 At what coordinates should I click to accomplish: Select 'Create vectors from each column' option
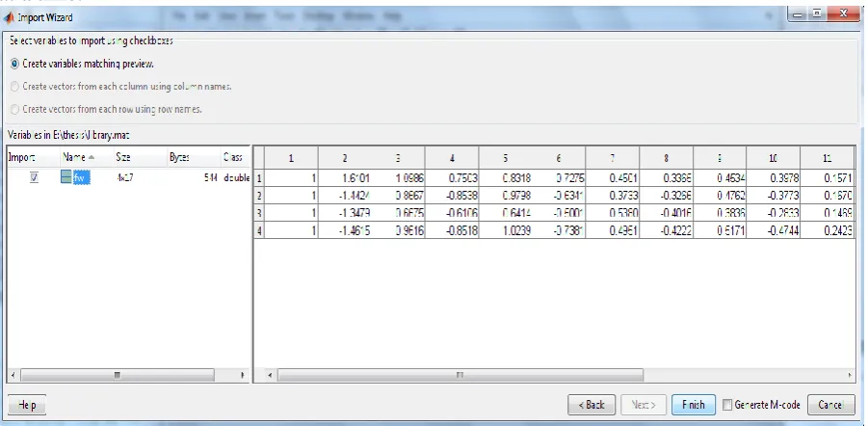(14, 87)
